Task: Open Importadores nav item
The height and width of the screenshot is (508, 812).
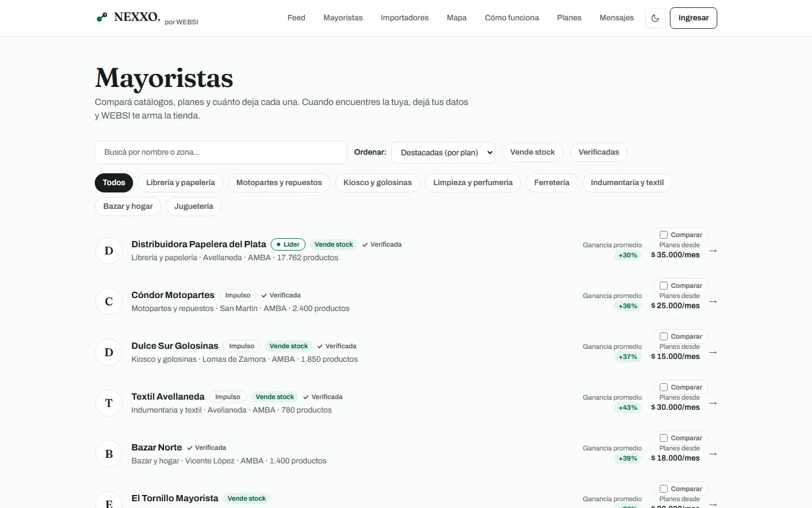Action: click(x=404, y=18)
